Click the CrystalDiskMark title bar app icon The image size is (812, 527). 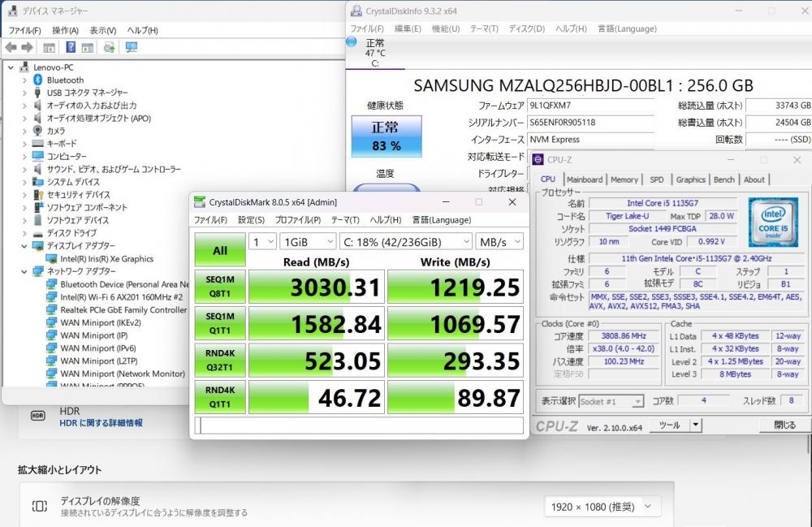click(x=200, y=202)
